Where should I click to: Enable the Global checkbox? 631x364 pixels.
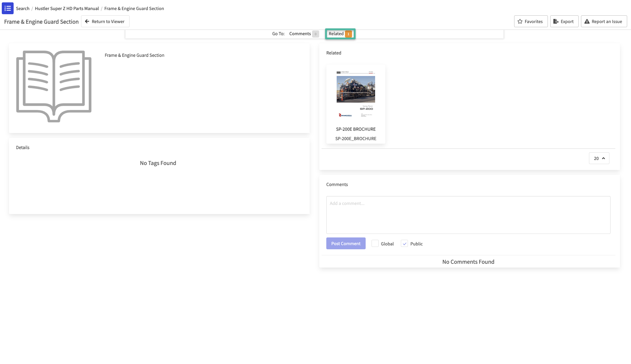[x=375, y=243]
